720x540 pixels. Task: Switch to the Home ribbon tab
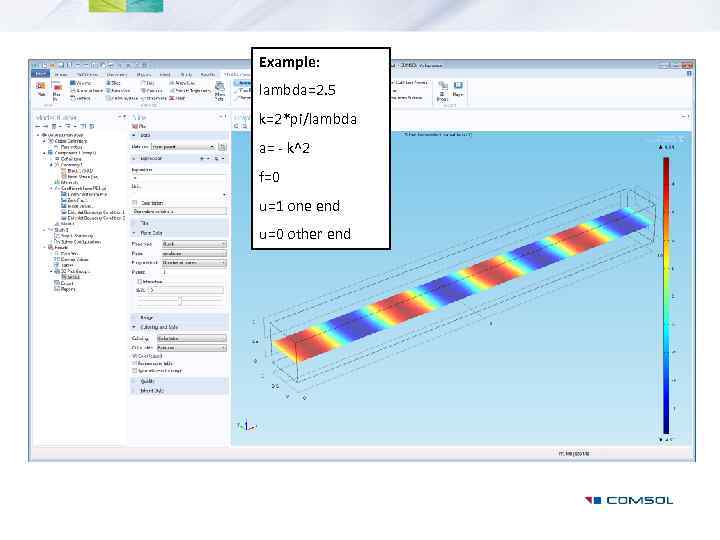(61, 74)
